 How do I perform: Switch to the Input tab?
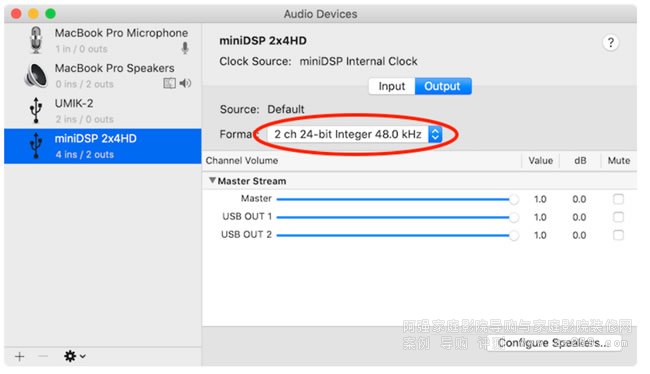391,86
